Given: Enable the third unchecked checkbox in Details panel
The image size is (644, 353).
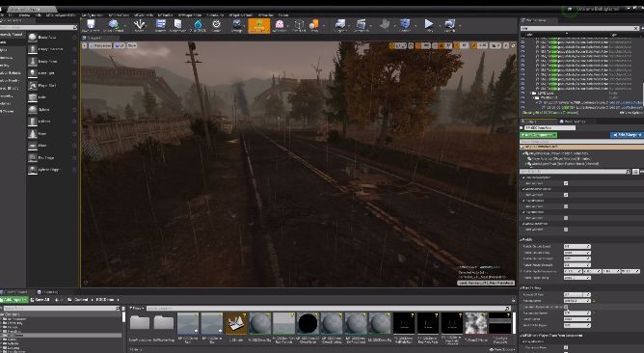Looking at the screenshot, I should (566, 230).
